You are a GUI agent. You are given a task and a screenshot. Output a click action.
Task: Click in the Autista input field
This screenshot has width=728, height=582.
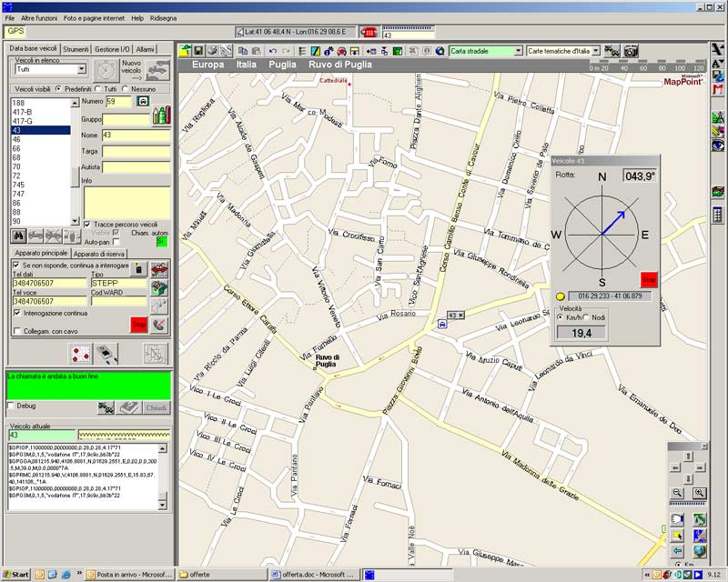(136, 167)
